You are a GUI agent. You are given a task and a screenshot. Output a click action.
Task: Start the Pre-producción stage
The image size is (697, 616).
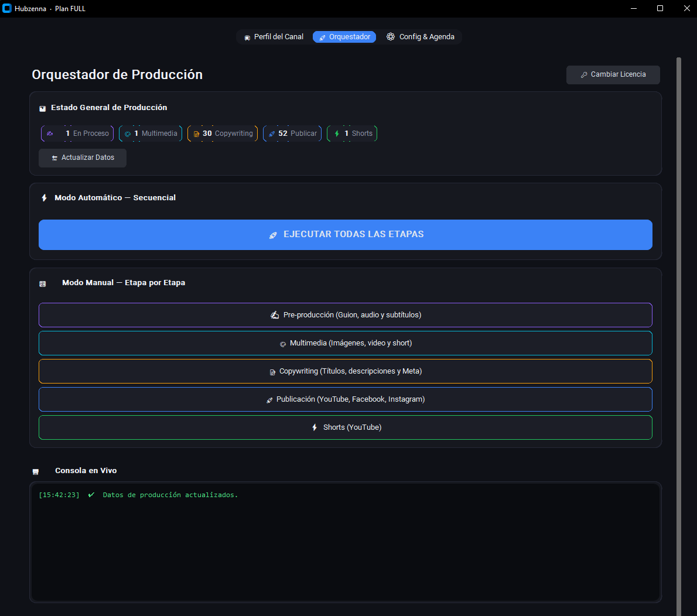[346, 315]
